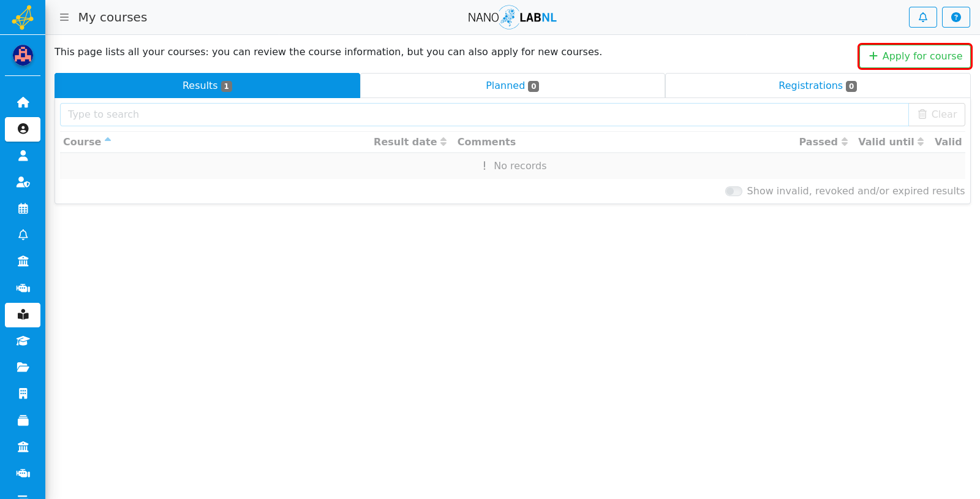
Task: Open the graduation cap sidebar icon
Action: coord(23,341)
